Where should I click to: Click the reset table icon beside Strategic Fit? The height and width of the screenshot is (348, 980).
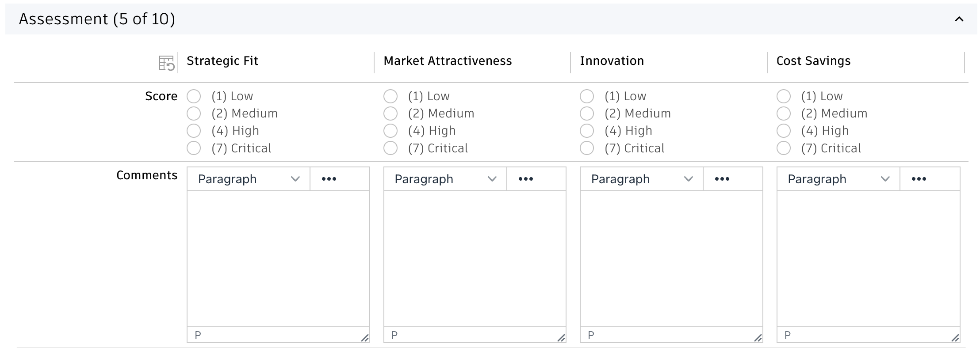coord(167,63)
